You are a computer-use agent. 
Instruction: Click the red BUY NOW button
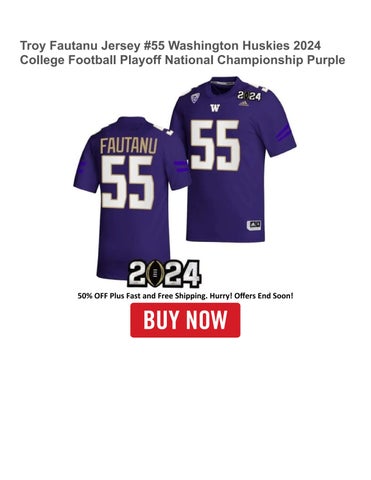coord(185,320)
